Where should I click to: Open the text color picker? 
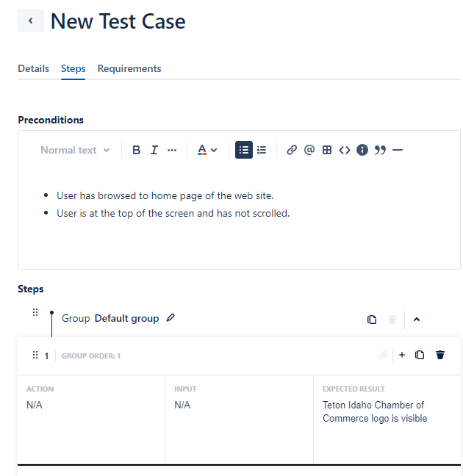tap(207, 150)
